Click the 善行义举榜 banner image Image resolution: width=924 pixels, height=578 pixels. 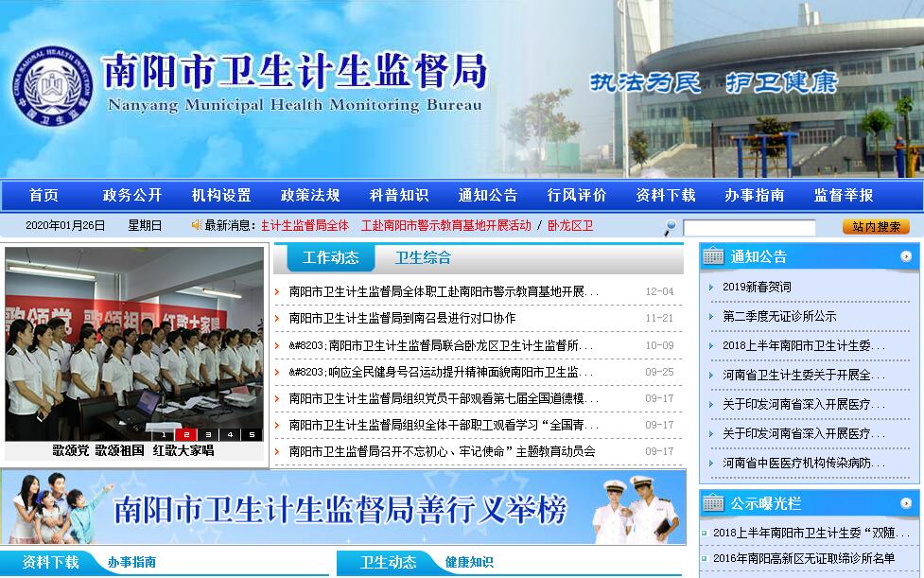342,508
